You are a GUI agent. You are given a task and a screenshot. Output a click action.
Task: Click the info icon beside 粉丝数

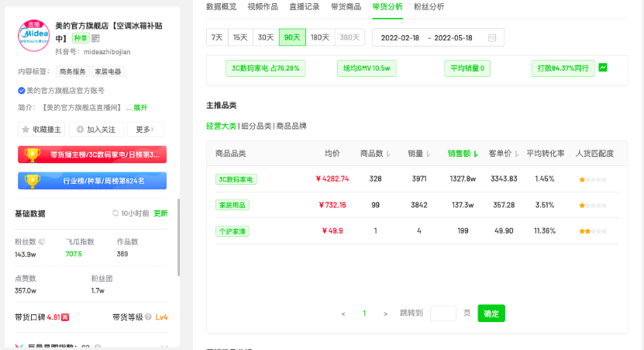click(42, 242)
